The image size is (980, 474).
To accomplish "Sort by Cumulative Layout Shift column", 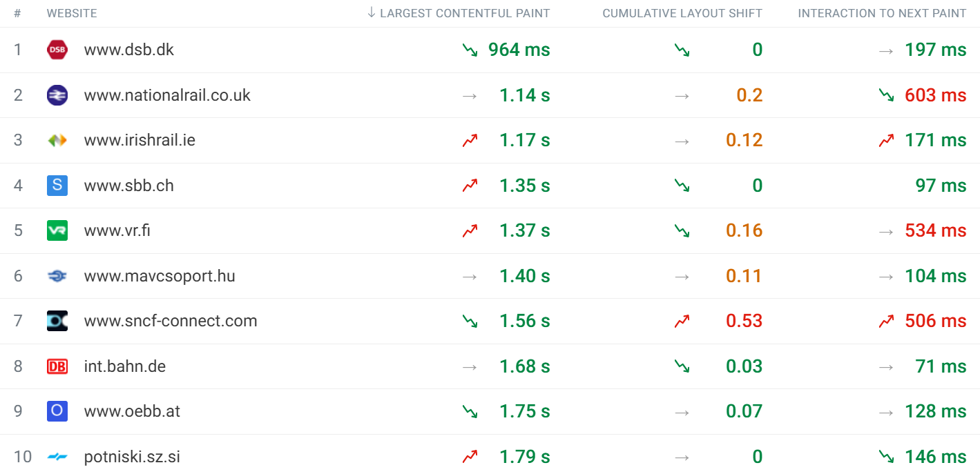I will pos(682,13).
